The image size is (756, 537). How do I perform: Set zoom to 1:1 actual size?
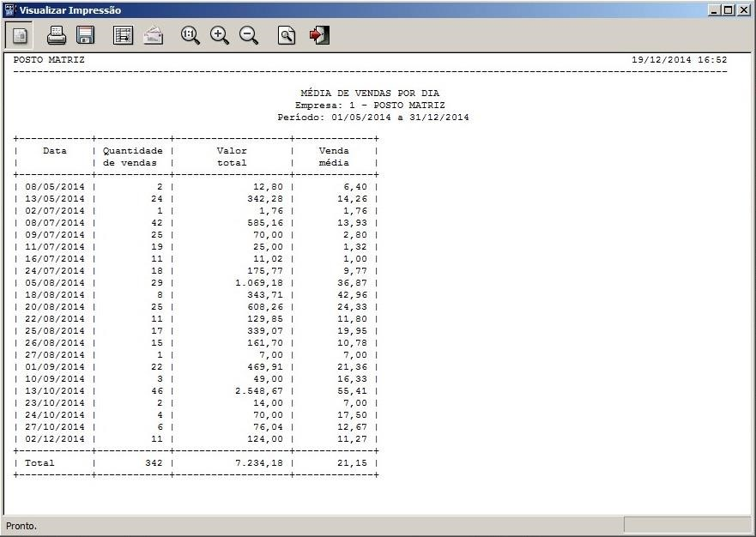point(190,35)
